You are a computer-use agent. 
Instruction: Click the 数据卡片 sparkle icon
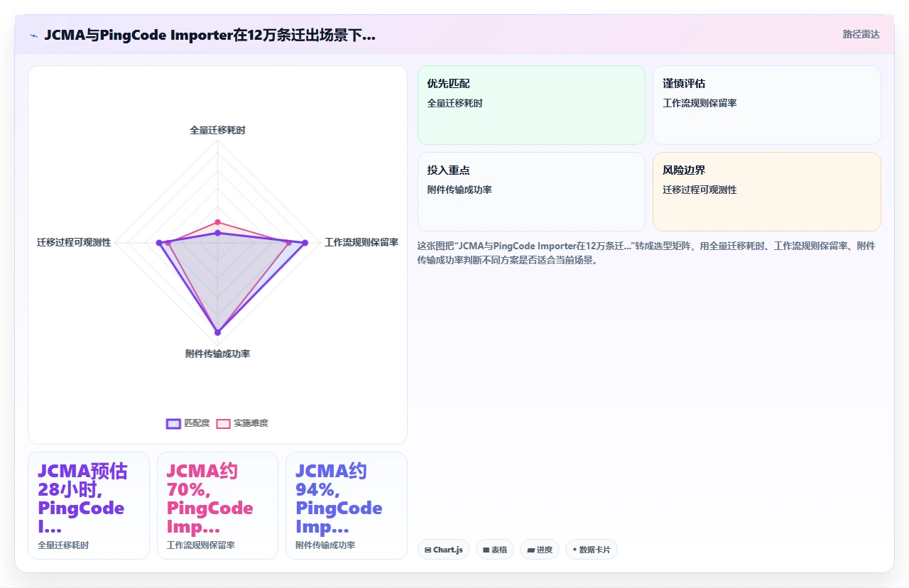click(x=575, y=550)
